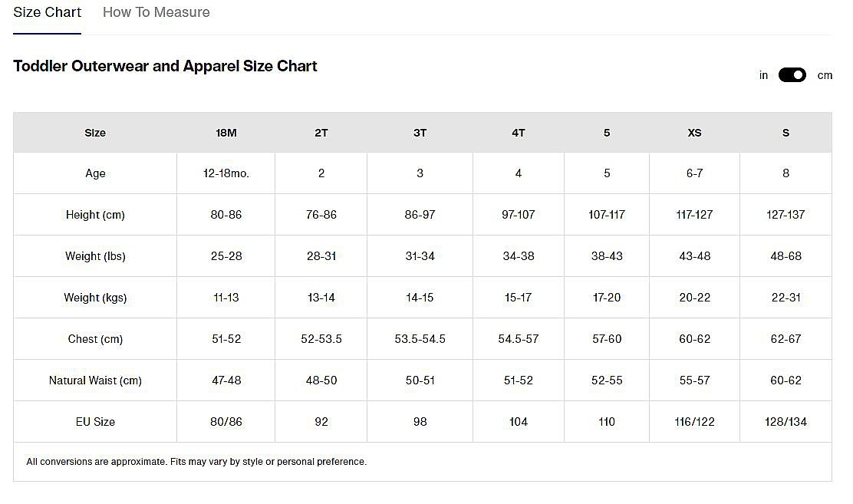The width and height of the screenshot is (853, 504).
Task: Select the Weight (lbs) row label
Action: coord(95,256)
